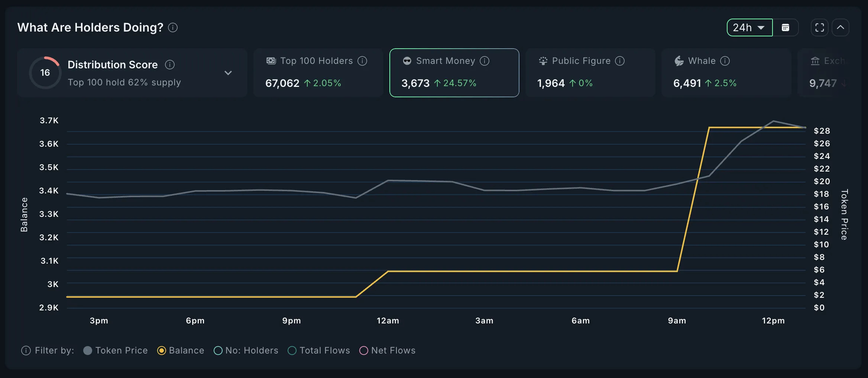
Task: Click the Distribution Score gauge showing 16
Action: [x=45, y=72]
